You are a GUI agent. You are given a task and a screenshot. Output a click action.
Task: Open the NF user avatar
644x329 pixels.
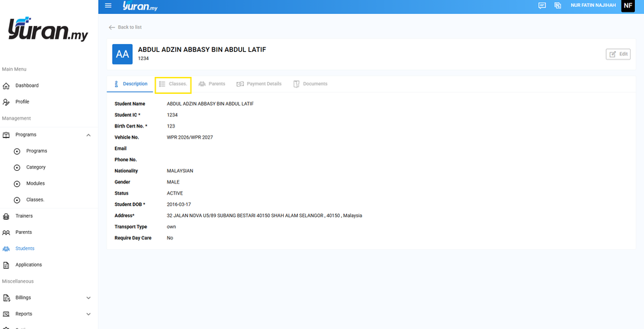click(628, 6)
